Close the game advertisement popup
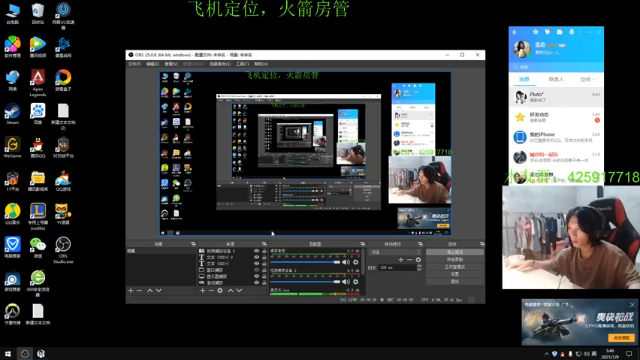Viewport: 640px width, 360px height. 632,305
